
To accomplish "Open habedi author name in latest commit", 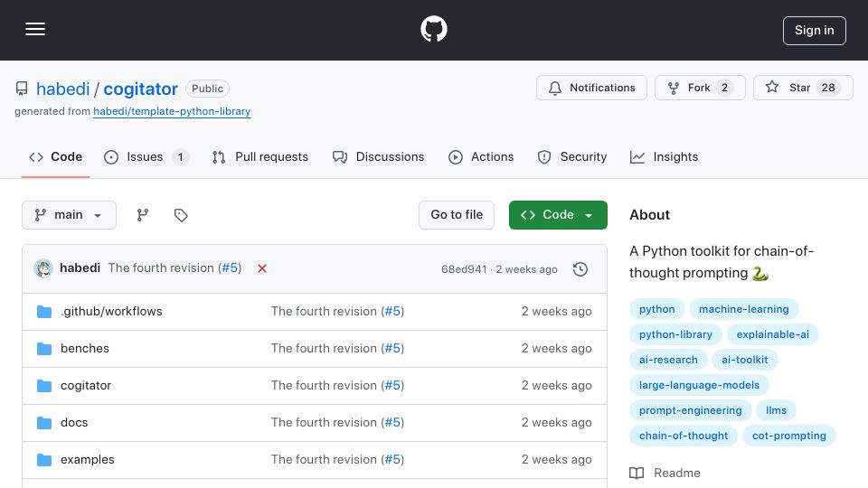I will (x=80, y=267).
